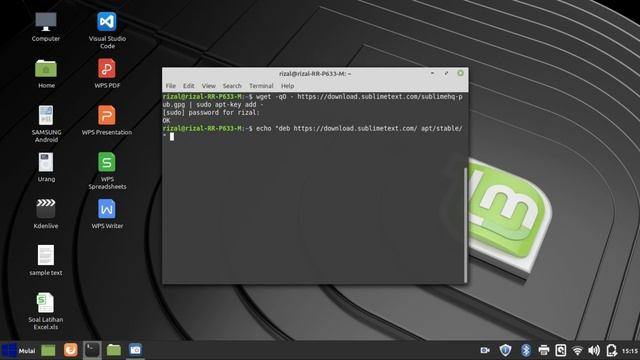The width and height of the screenshot is (640, 360).
Task: Click the notifications tray icon
Action: [x=611, y=350]
